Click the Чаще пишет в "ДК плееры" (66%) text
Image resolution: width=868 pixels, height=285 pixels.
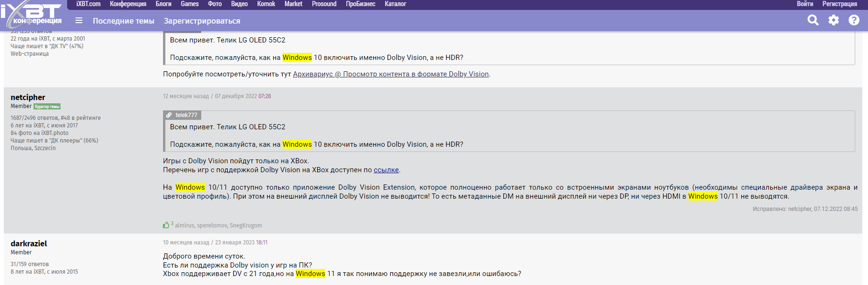pos(54,141)
